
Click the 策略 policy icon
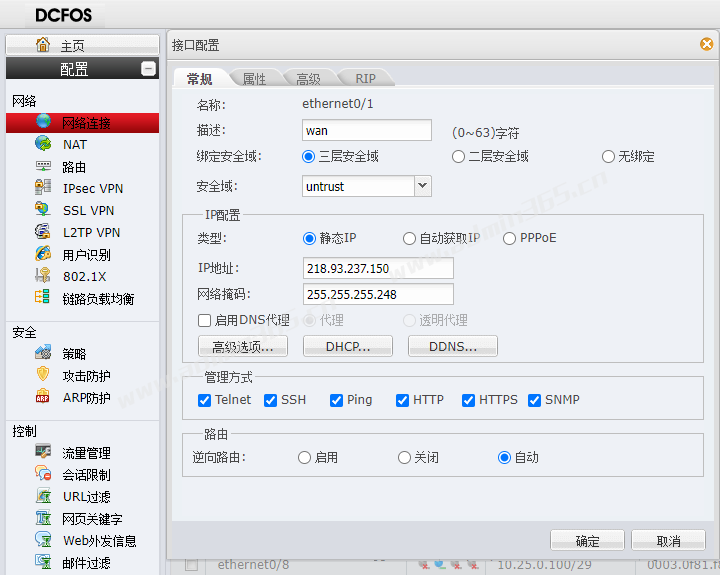43,352
